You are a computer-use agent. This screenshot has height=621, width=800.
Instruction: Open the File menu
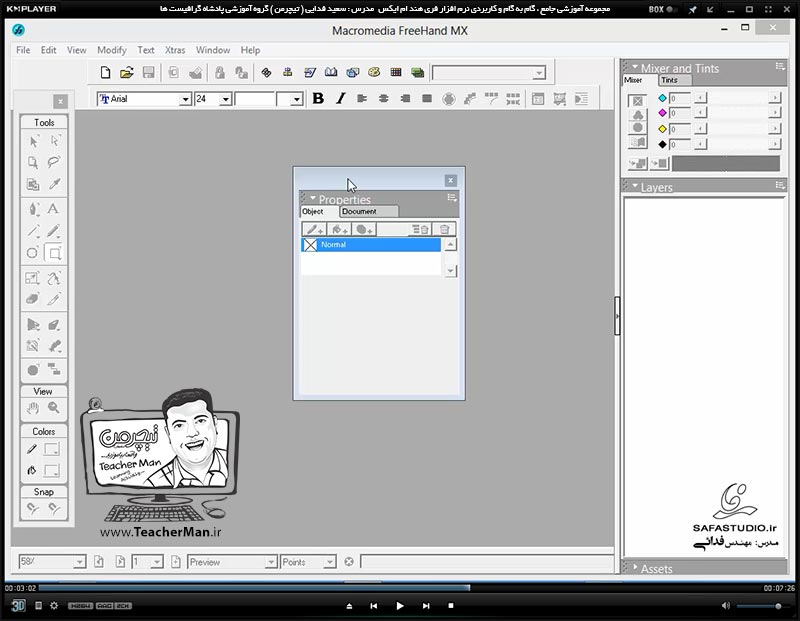pos(23,50)
